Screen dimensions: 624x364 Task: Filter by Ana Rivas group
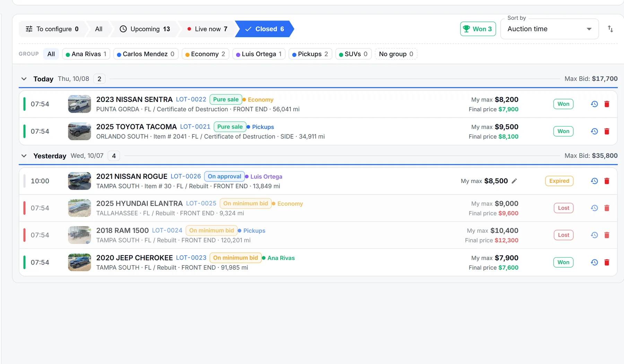(86, 54)
